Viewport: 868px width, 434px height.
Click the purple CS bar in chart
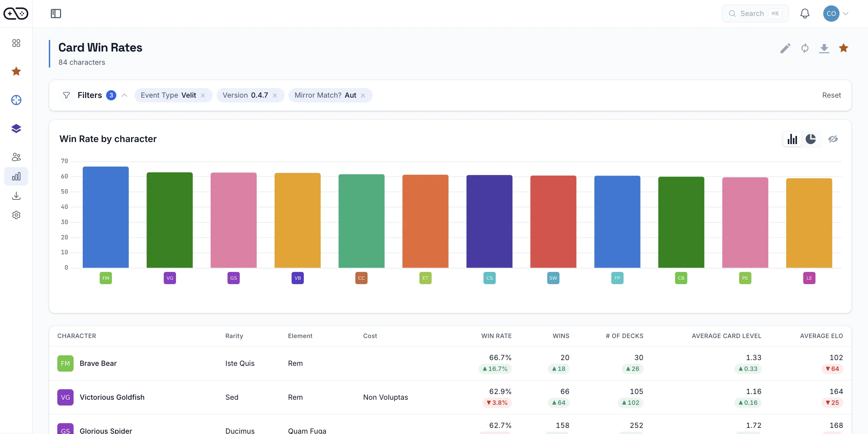(490, 221)
